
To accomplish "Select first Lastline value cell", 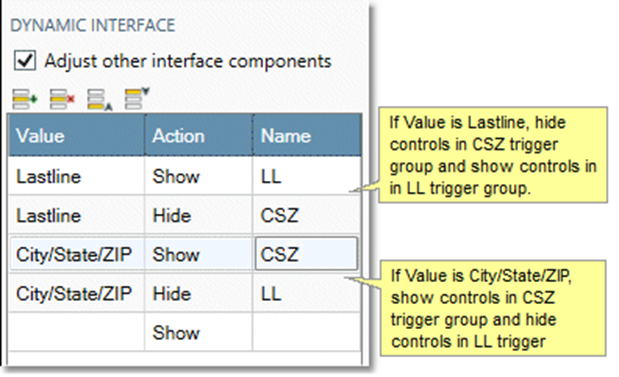I will pyautogui.click(x=77, y=176).
